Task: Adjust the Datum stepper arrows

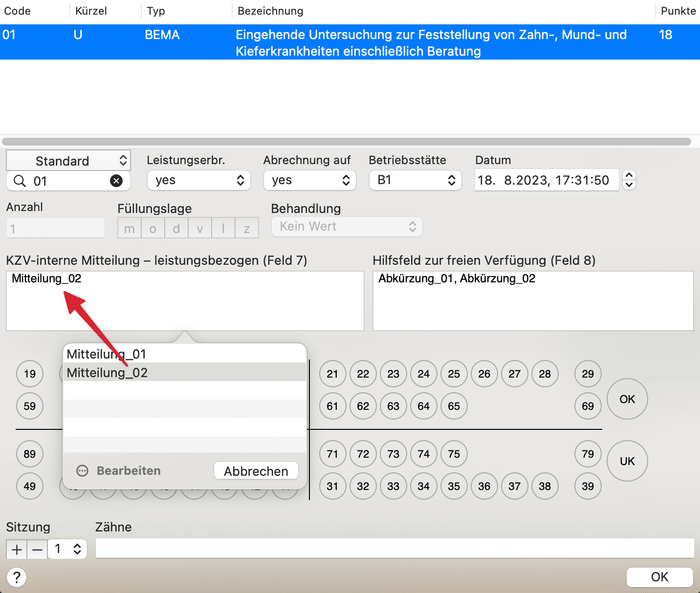Action: click(630, 180)
